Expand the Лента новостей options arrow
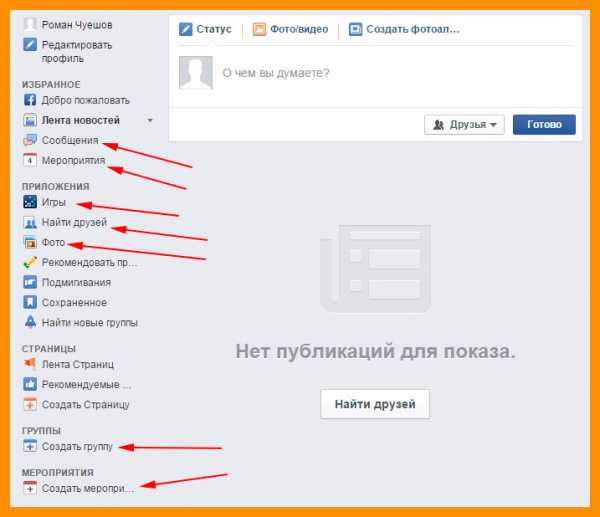Screen dimensions: 600x517 (150, 120)
